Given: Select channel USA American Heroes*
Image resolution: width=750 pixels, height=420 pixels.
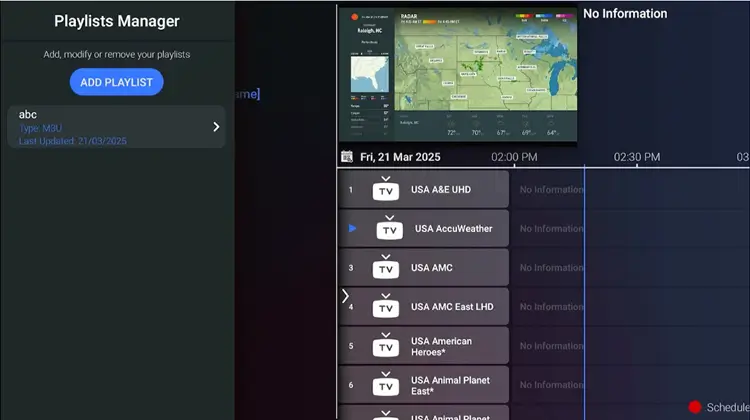Looking at the screenshot, I should (x=424, y=346).
